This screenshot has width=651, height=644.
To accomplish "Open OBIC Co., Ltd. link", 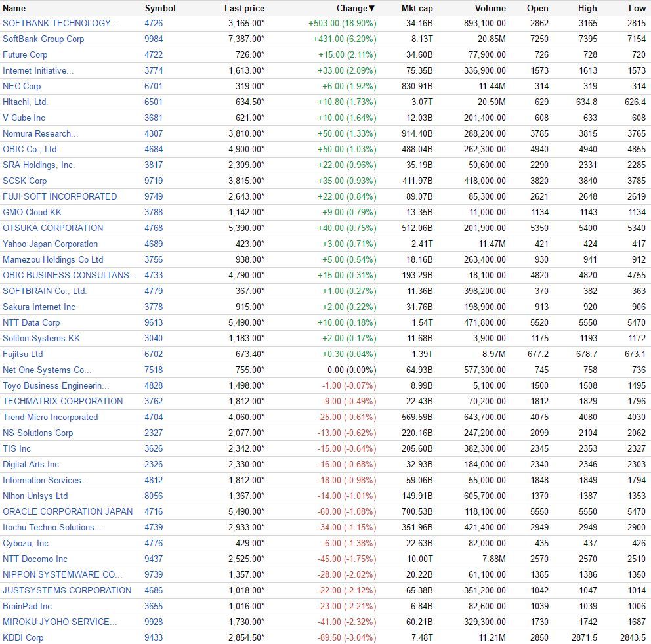I will (30, 150).
